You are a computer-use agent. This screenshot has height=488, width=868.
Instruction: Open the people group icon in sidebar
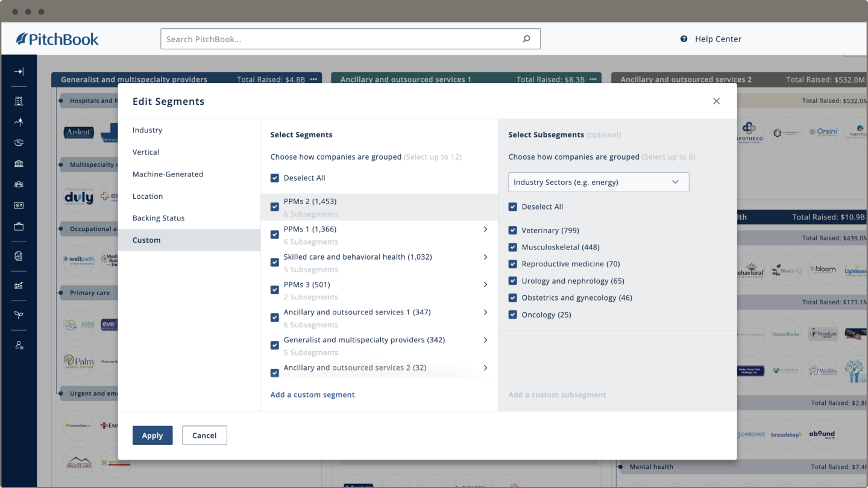pos(19,184)
